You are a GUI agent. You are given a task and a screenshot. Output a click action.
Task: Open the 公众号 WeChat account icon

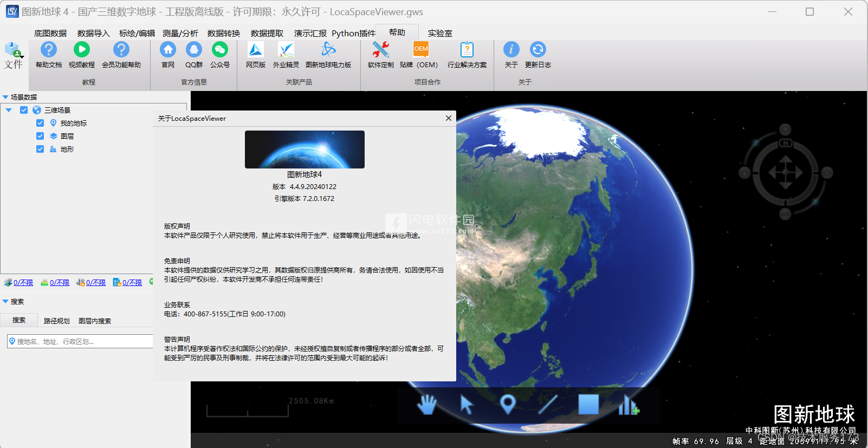[220, 50]
